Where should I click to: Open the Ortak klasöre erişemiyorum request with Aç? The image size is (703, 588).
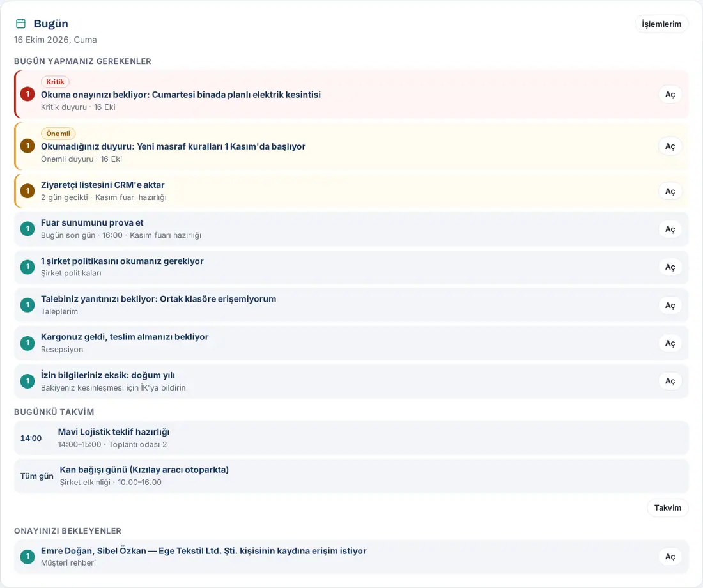point(670,305)
